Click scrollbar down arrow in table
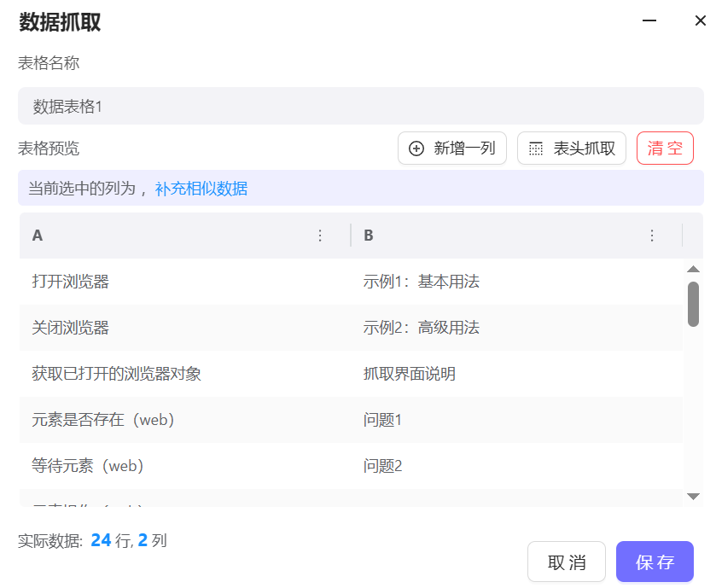Viewport: 716px width, 588px height. 693,496
